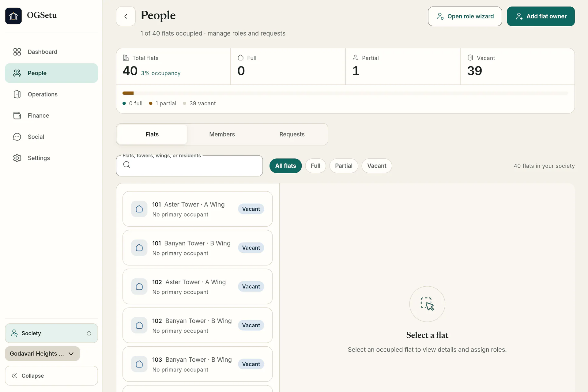Filter list to Full flats only
588x392 pixels.
[x=315, y=166]
